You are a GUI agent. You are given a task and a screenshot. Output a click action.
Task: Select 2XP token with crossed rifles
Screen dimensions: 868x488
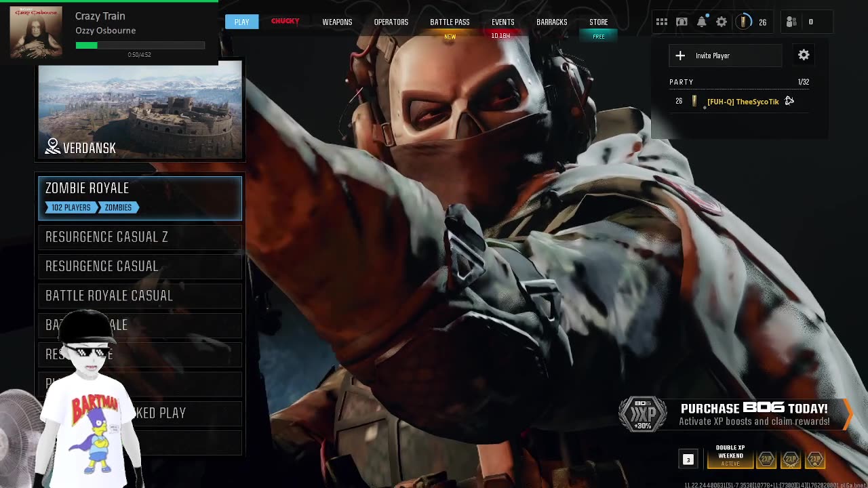tap(791, 459)
